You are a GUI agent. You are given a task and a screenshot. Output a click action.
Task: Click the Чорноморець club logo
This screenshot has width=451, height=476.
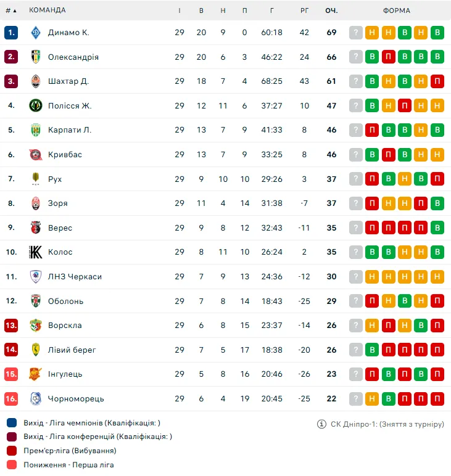pos(36,399)
